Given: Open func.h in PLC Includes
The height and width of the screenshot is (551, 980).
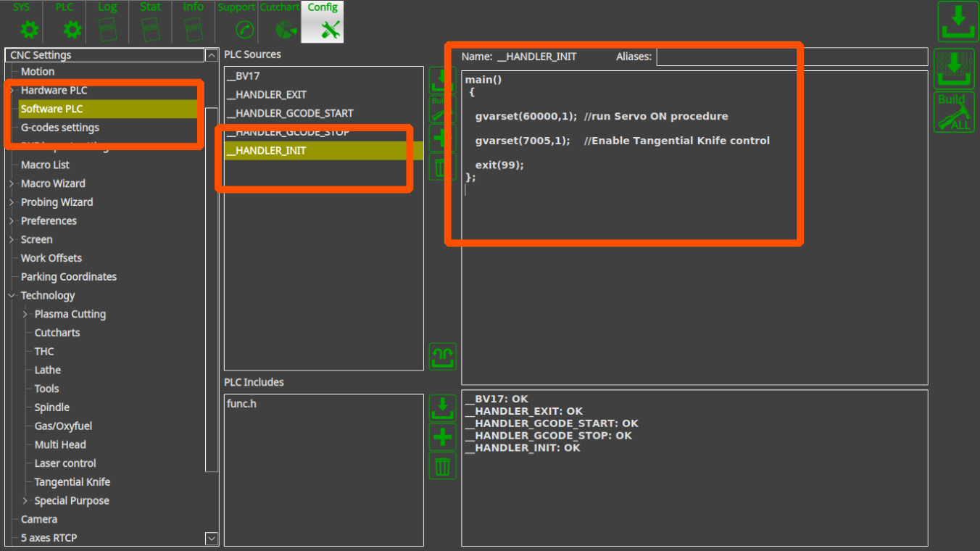Looking at the screenshot, I should point(241,403).
